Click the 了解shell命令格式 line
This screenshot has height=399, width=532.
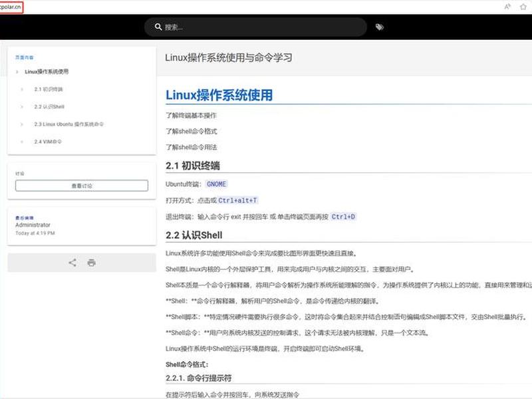point(191,131)
